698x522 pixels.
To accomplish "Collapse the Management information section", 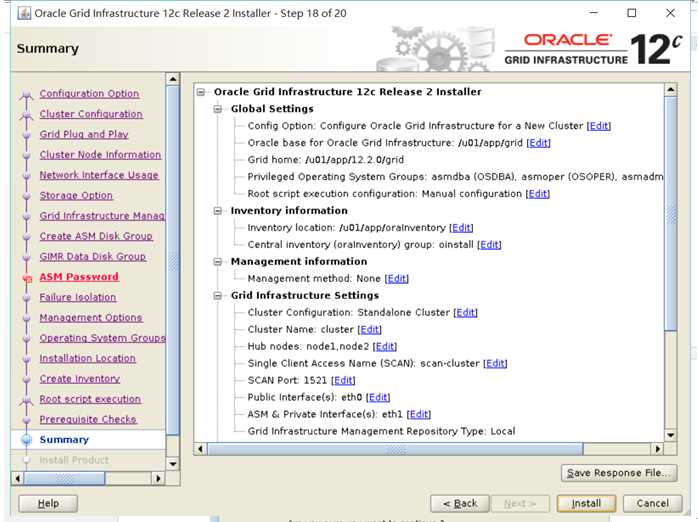I will [x=218, y=262].
